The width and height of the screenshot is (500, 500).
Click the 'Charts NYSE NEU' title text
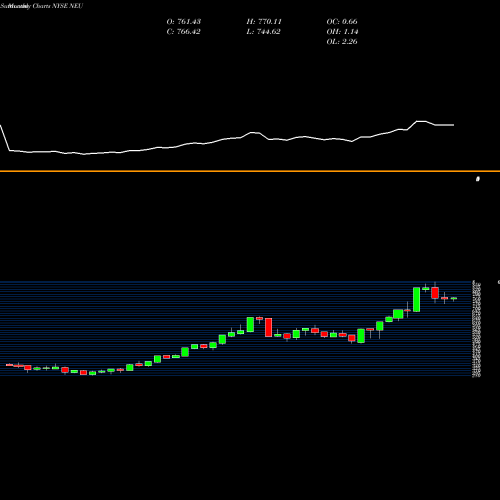pyautogui.click(x=58, y=6)
